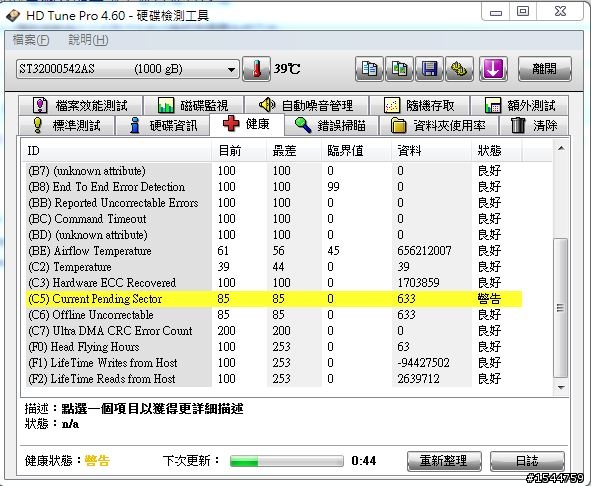
Task: Switch to the 硬碟資訊 tab
Action: [x=162, y=125]
